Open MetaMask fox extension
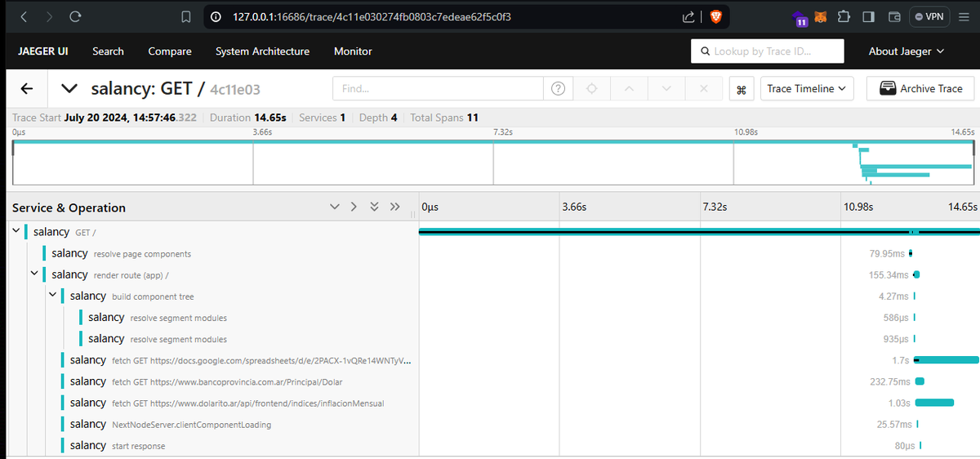Screen dimensions: 980x459 point(822,16)
